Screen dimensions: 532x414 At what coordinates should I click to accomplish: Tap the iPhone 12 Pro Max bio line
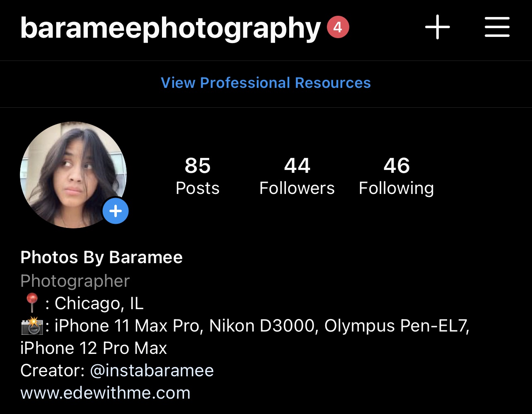[94, 348]
